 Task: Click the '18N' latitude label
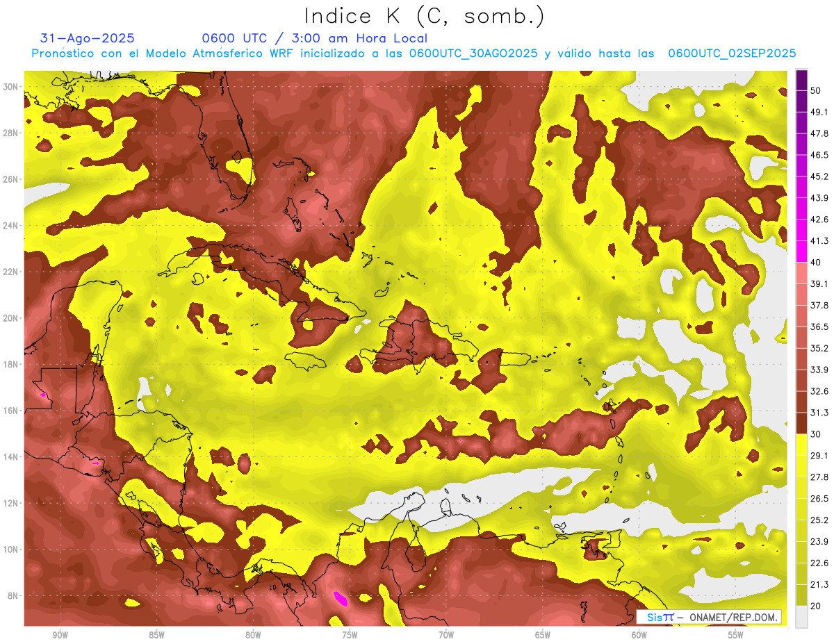click(x=11, y=365)
